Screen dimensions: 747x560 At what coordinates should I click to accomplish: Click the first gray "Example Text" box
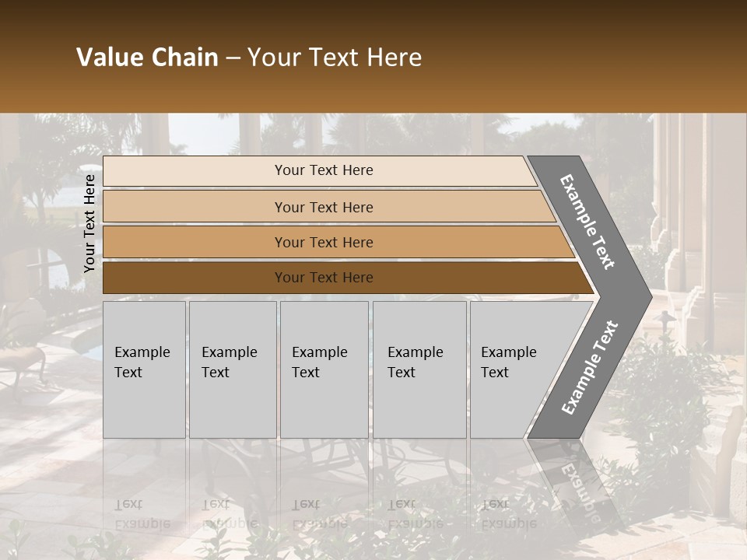144,369
